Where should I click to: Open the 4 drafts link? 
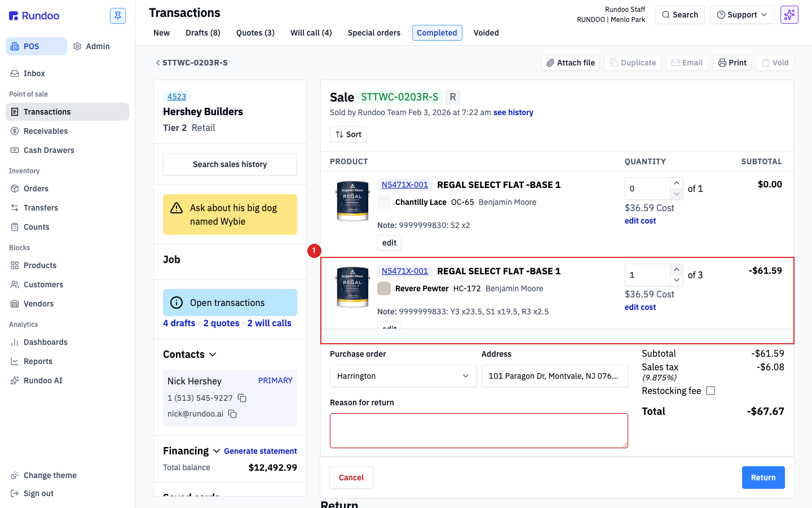[x=179, y=323]
